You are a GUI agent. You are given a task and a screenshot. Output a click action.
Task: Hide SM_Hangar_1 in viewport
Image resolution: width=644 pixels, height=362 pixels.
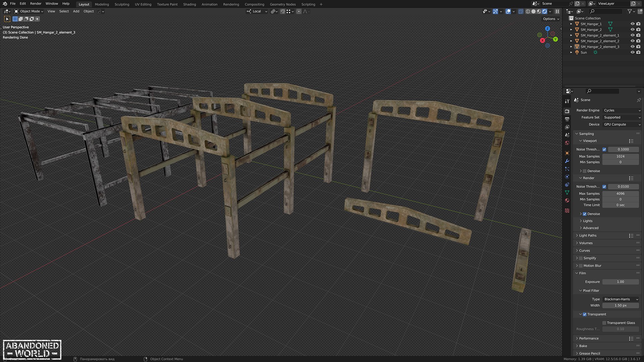point(633,24)
